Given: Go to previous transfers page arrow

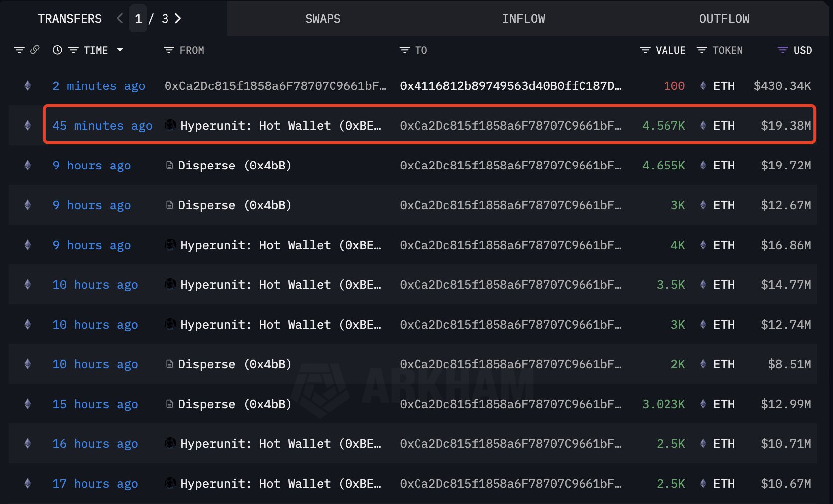Looking at the screenshot, I should click(120, 18).
